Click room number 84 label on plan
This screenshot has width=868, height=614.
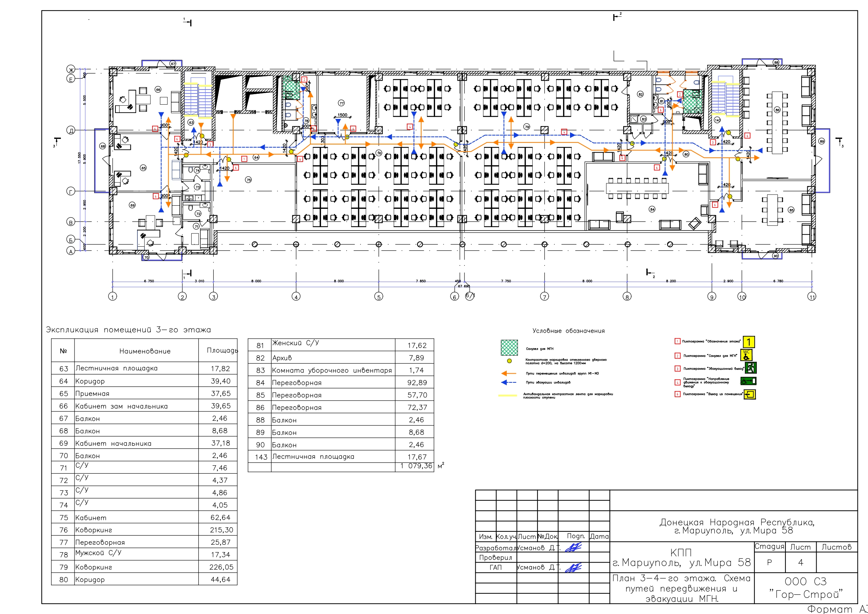tap(652, 209)
